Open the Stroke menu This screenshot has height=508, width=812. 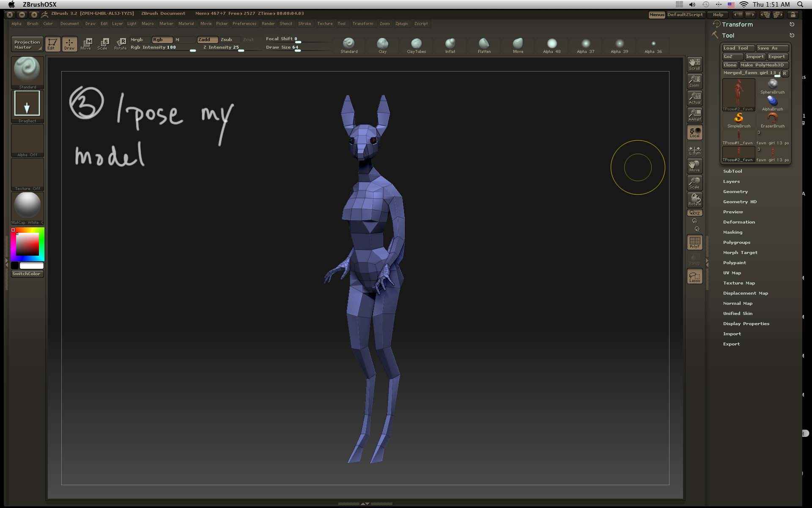point(304,24)
